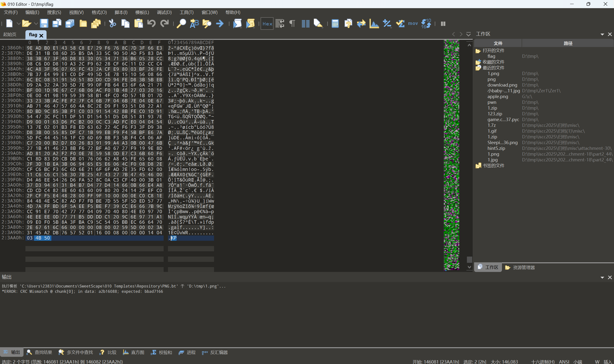Click the Checksum checkmark icon in toolbar
The height and width of the screenshot is (364, 614).
pyautogui.click(x=400, y=23)
